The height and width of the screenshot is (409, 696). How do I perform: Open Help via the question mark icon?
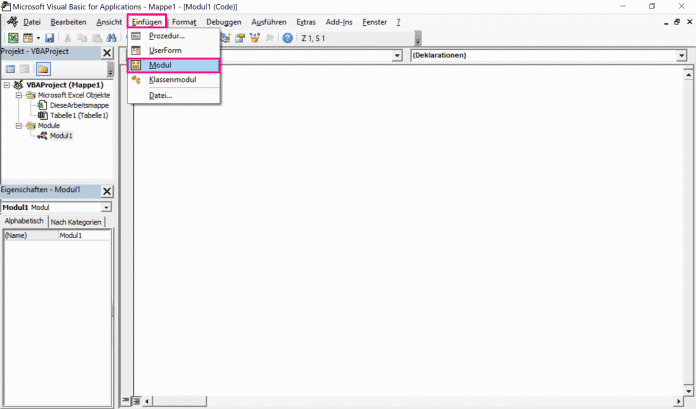tap(287, 38)
